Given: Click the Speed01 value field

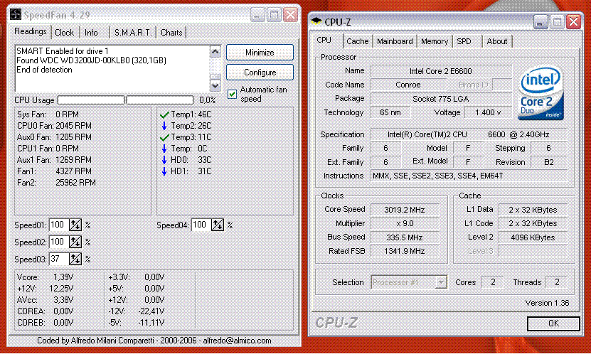Looking at the screenshot, I should pyautogui.click(x=59, y=225).
